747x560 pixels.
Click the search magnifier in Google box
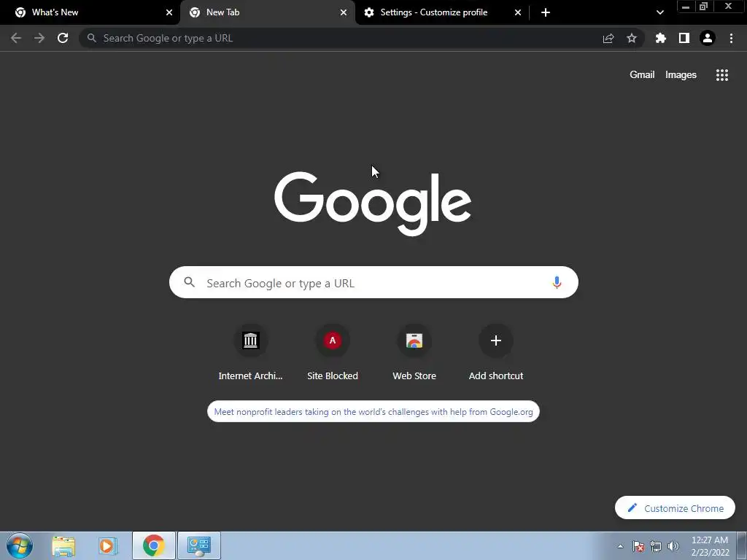click(x=190, y=282)
